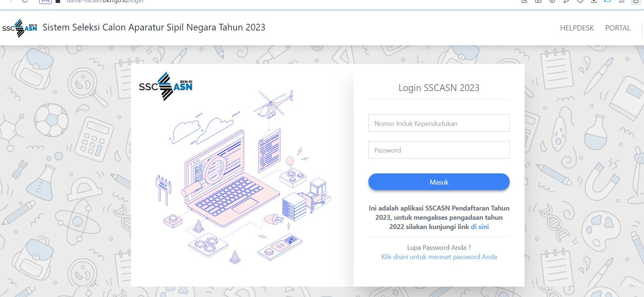Viewport: 644px width, 297px height.
Task: Focus the Nomor Induk Kependudukan field
Action: [x=439, y=123]
